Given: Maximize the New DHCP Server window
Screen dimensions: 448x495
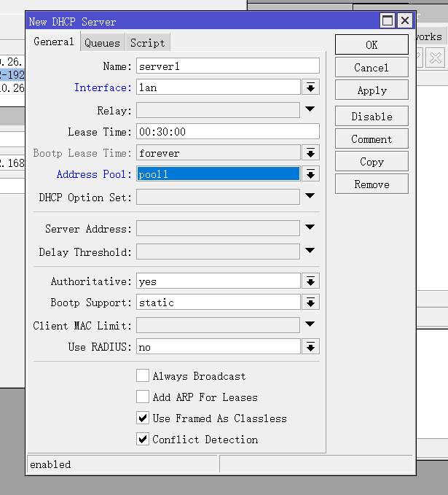Looking at the screenshot, I should point(388,21).
